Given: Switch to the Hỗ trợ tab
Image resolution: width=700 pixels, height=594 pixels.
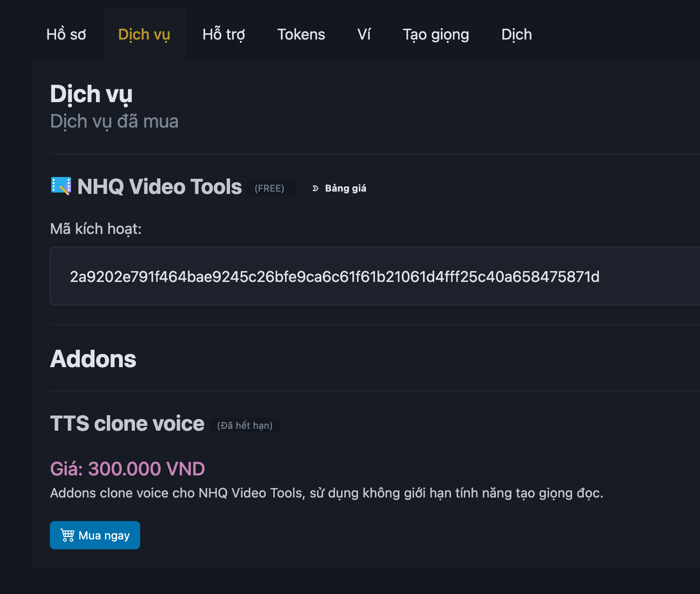Looking at the screenshot, I should click(224, 34).
